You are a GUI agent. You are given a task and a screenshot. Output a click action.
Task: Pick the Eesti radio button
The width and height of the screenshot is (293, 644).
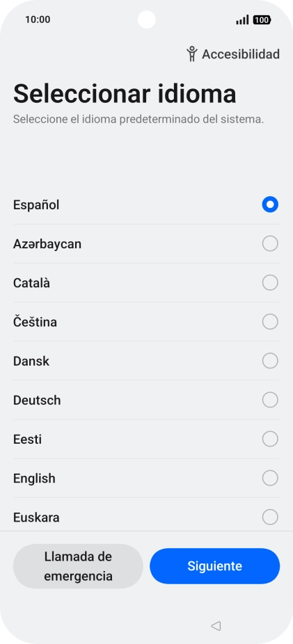pos(270,439)
